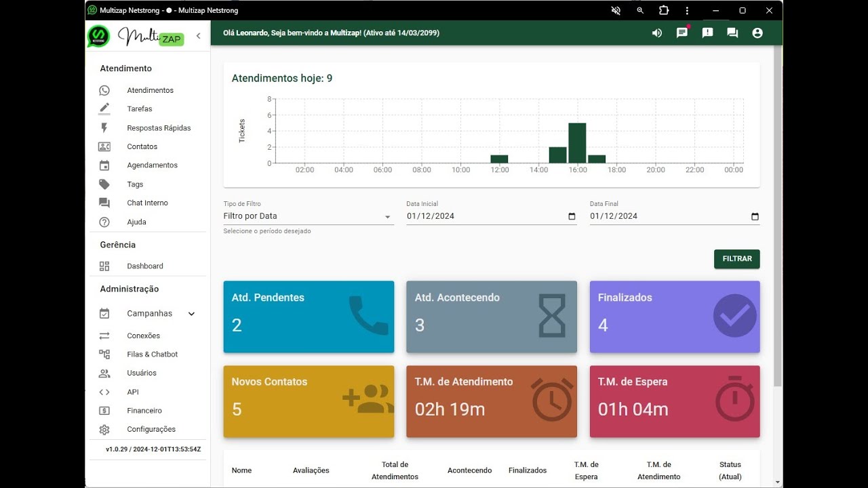Click the Avaliações column header
This screenshot has height=488, width=868.
point(311,470)
